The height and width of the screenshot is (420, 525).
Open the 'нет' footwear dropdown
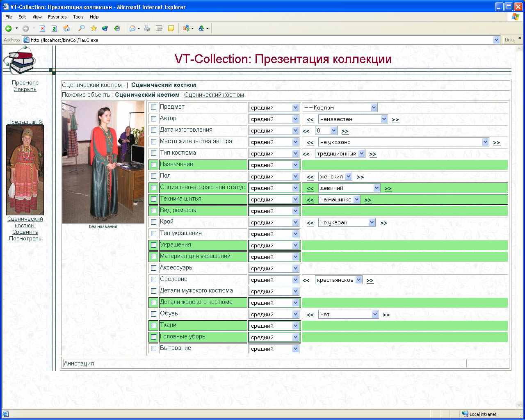pos(348,314)
